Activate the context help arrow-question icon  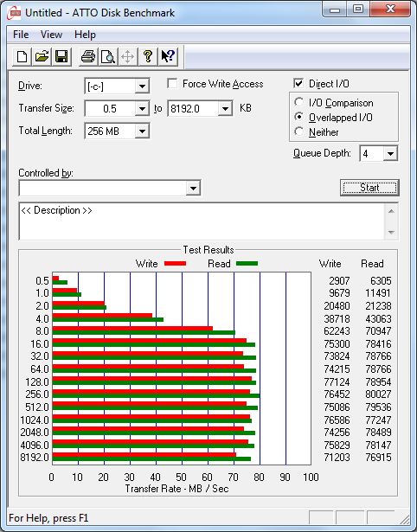point(168,56)
